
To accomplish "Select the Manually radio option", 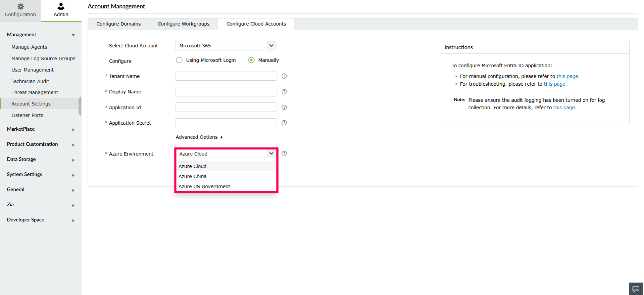I will (x=251, y=60).
